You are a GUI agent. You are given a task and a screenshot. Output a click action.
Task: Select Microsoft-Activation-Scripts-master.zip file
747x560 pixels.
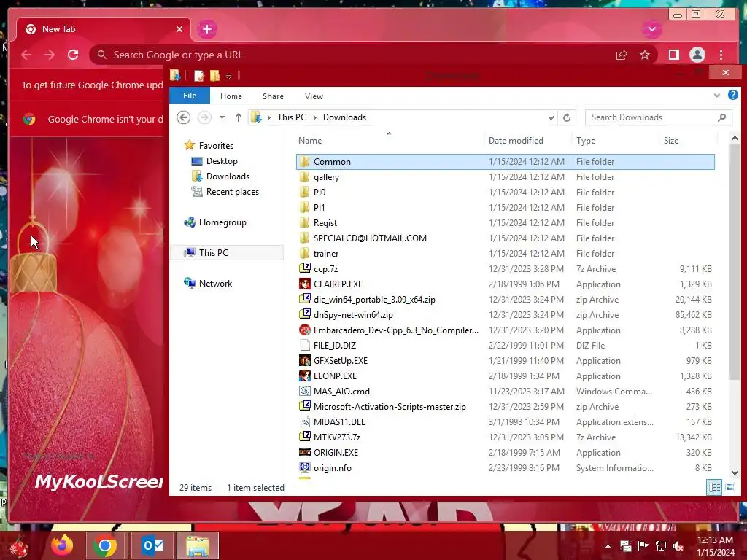[x=506, y=407]
